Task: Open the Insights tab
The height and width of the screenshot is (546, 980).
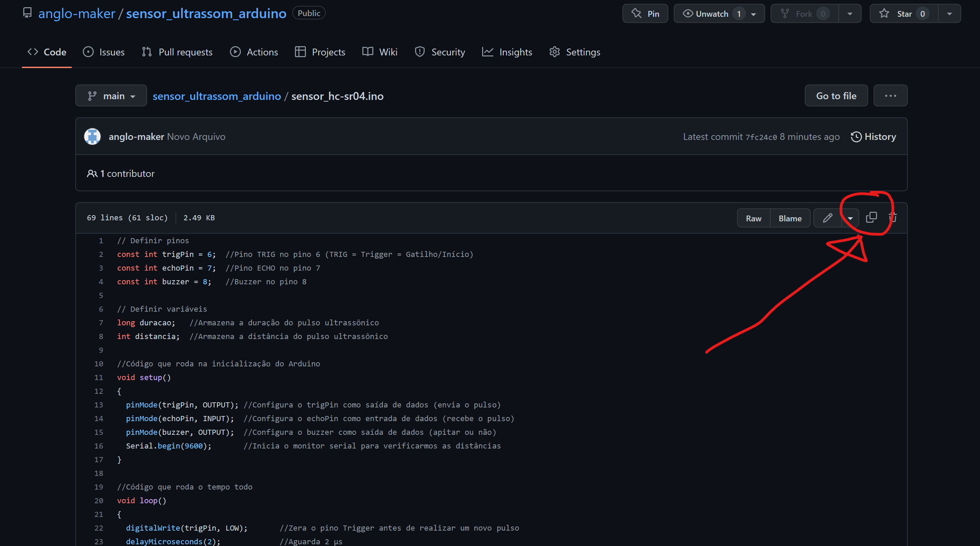Action: click(507, 52)
